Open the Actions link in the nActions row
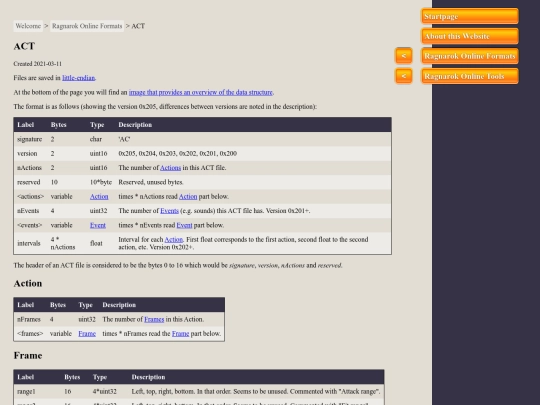Image resolution: width=540 pixels, height=405 pixels. [170, 168]
